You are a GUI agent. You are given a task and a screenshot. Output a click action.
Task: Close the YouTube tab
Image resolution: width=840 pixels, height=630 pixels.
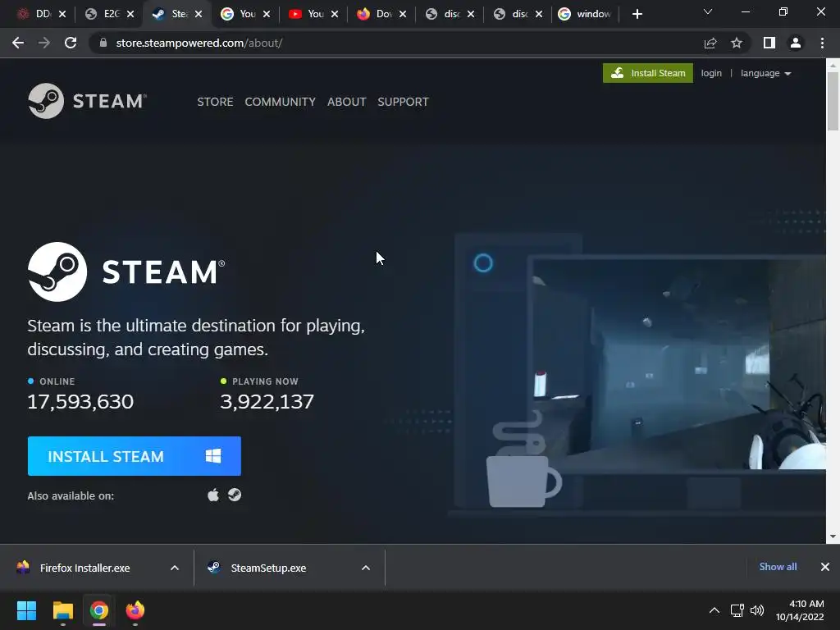pyautogui.click(x=335, y=14)
